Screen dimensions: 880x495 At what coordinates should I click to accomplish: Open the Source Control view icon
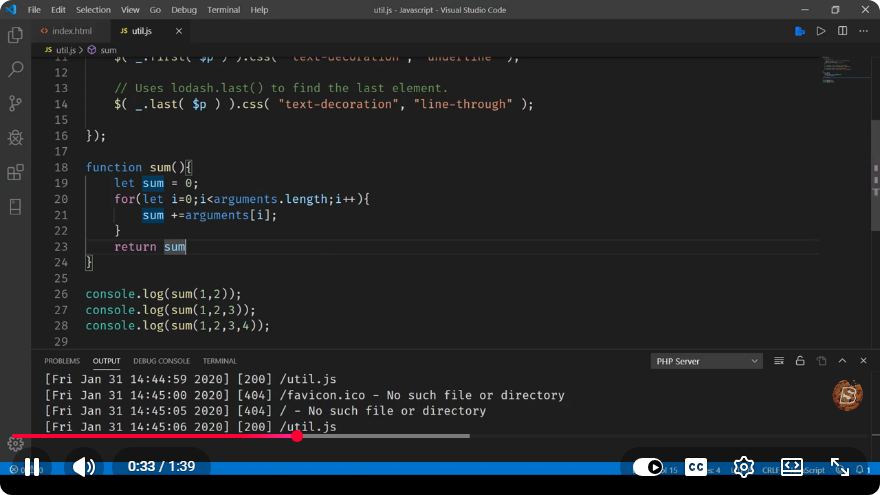15,103
